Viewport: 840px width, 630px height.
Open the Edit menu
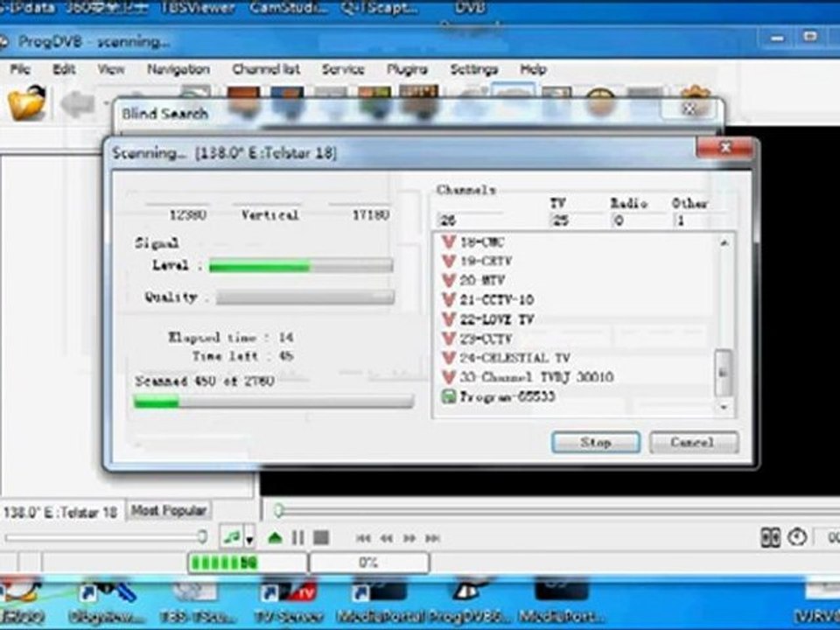pyautogui.click(x=64, y=69)
